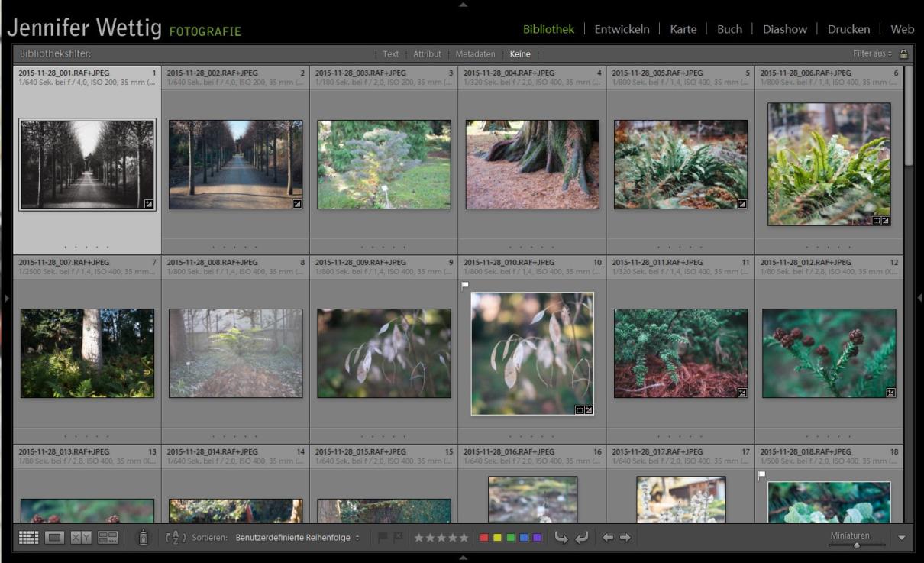Select the forest tree trunk thumbnail 007

(87, 353)
